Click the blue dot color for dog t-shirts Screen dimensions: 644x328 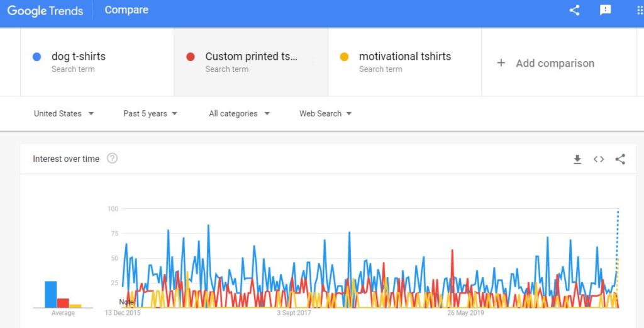[36, 57]
